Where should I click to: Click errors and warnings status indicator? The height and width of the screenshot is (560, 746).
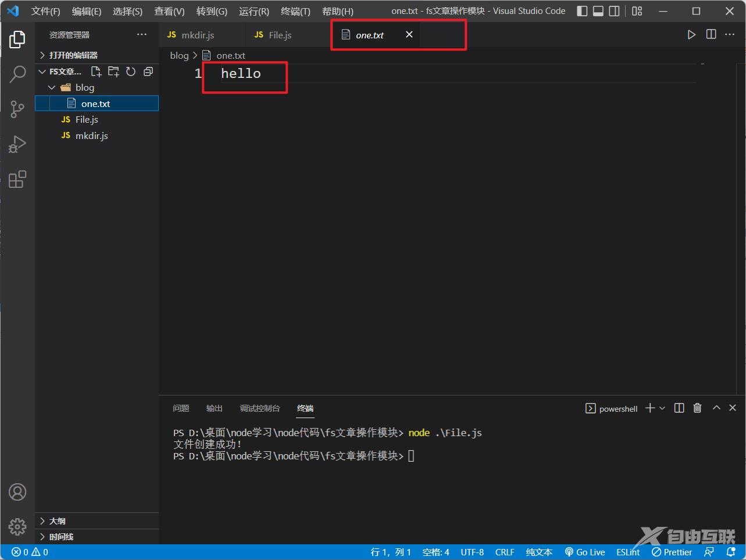coord(30,552)
